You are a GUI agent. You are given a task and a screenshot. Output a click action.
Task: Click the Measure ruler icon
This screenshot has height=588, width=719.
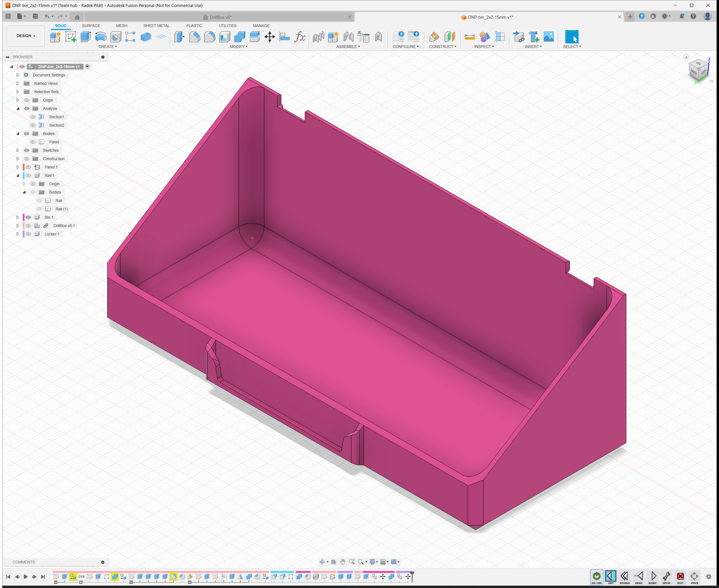[470, 37]
